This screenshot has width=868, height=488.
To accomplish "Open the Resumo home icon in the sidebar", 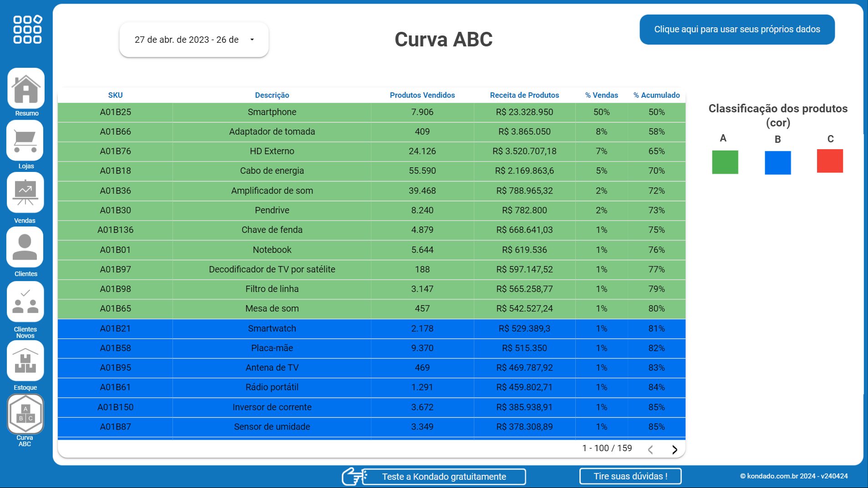I will [x=25, y=89].
